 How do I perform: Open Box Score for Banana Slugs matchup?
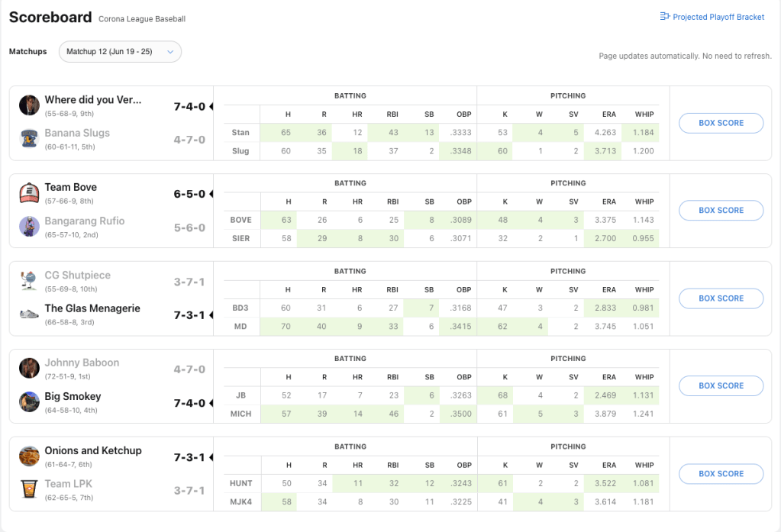tap(721, 123)
